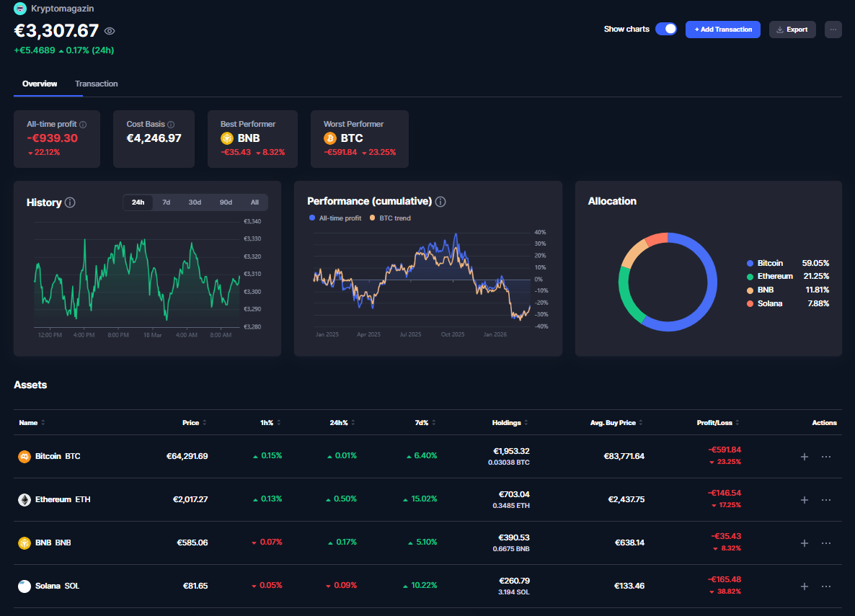Sort assets by the Price column
Image resolution: width=855 pixels, height=616 pixels.
(x=194, y=423)
